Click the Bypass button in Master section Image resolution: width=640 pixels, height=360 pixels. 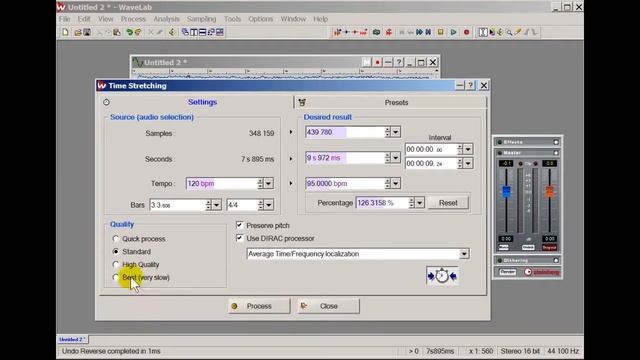click(x=549, y=247)
